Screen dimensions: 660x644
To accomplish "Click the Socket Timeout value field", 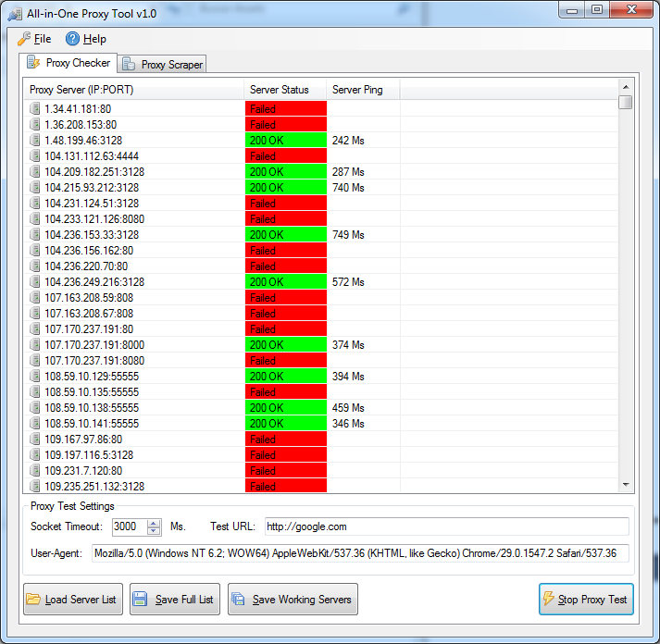I will click(x=130, y=526).
